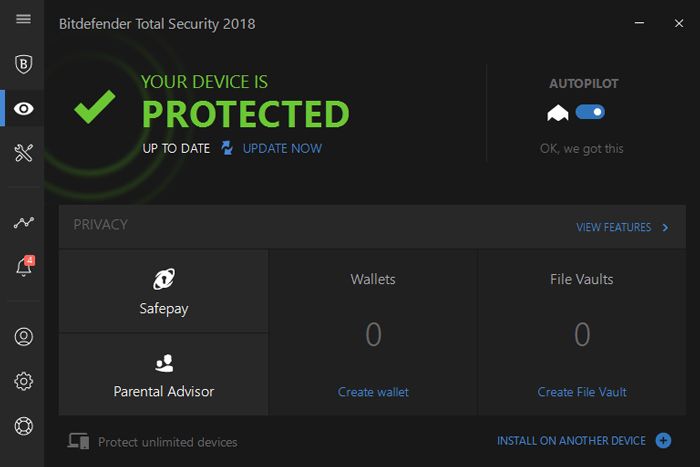Open the Protection shield icon section

pos(23,64)
